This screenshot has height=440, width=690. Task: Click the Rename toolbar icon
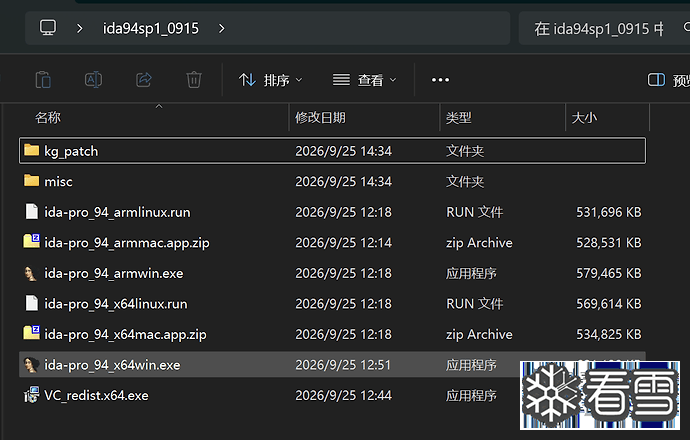(93, 80)
